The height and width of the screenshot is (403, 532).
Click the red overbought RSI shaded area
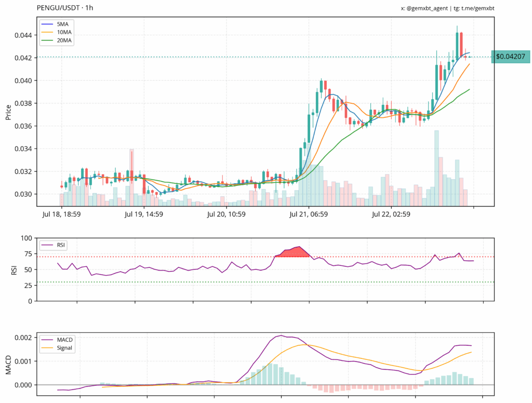(x=292, y=253)
